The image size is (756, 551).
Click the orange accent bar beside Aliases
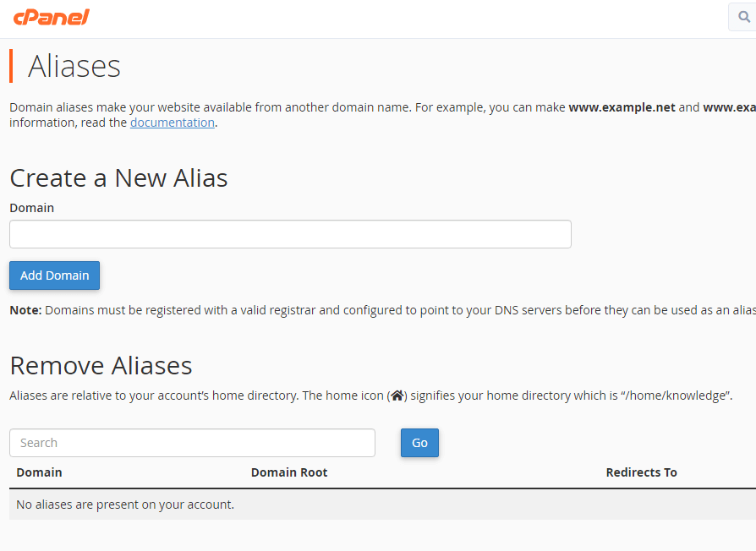point(11,66)
